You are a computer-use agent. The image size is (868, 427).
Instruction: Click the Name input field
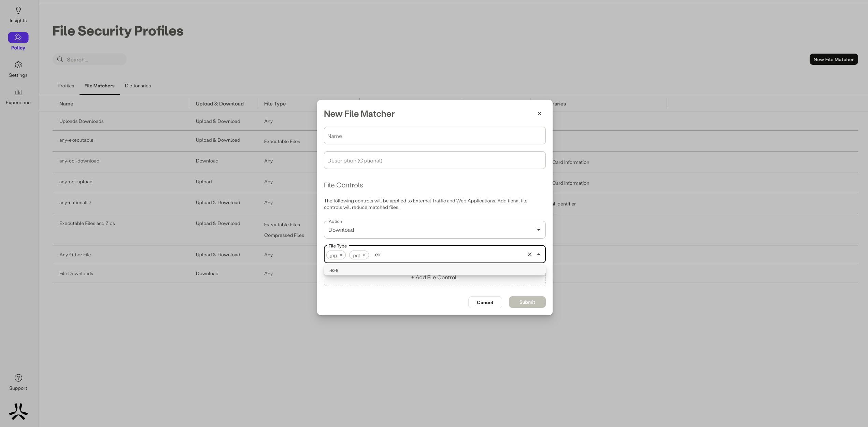(434, 136)
